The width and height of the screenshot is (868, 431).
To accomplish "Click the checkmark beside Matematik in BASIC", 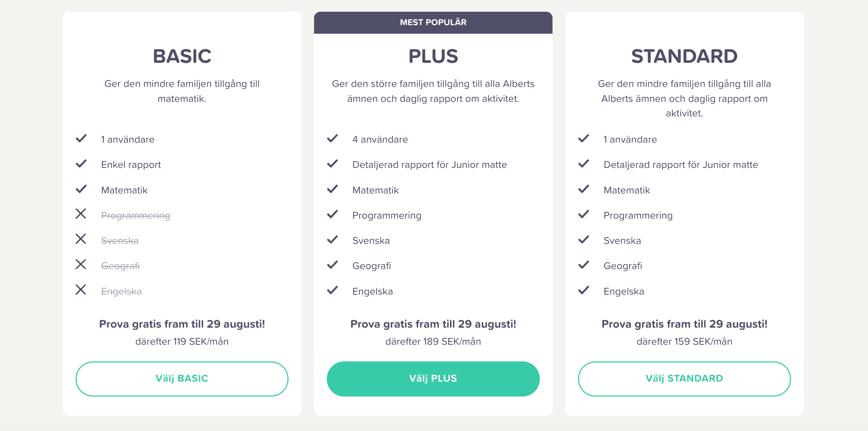I will click(81, 189).
